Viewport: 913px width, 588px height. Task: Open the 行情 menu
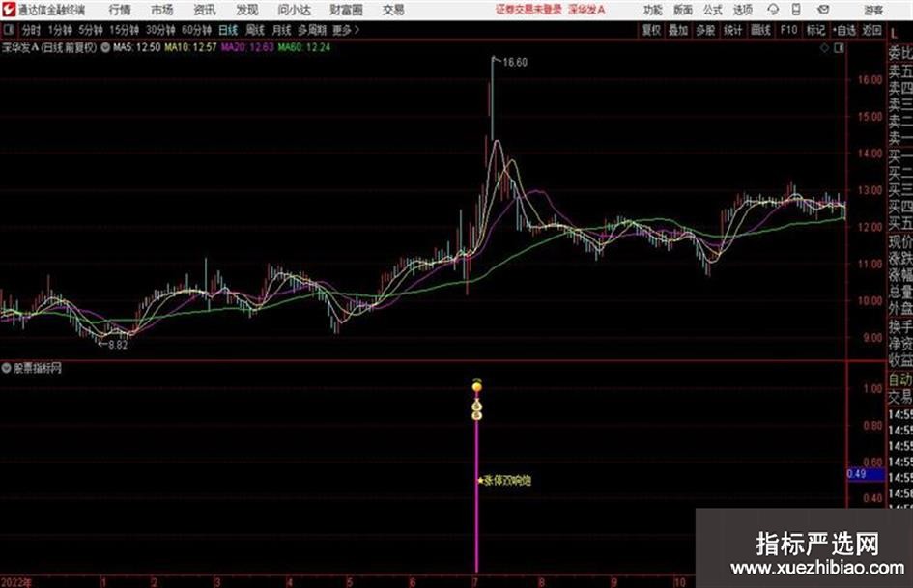[120, 10]
